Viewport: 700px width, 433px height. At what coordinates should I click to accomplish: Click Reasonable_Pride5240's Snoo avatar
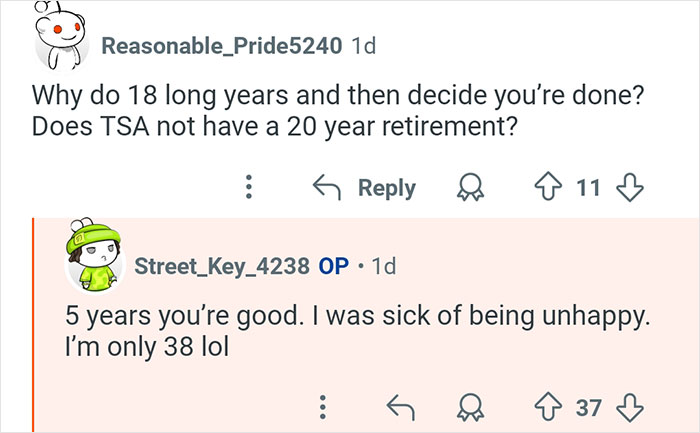tap(62, 38)
